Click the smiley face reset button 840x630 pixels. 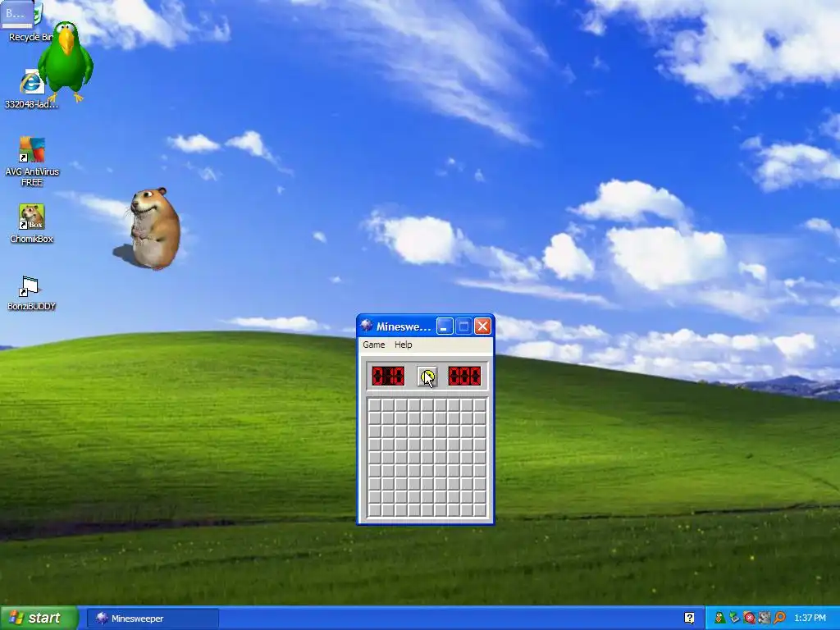[x=427, y=377]
